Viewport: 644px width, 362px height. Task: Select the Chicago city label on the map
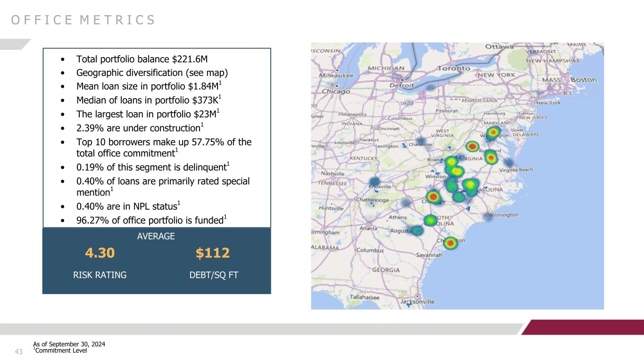[x=335, y=91]
